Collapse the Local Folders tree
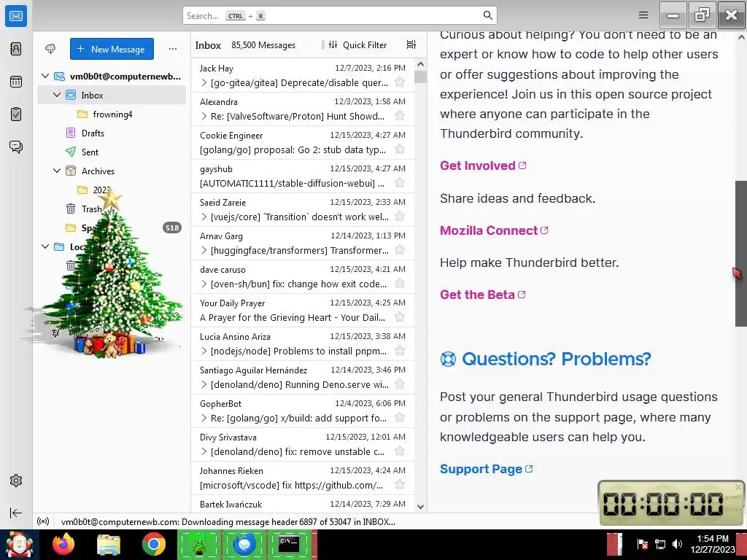This screenshot has height=560, width=747. pyautogui.click(x=45, y=246)
